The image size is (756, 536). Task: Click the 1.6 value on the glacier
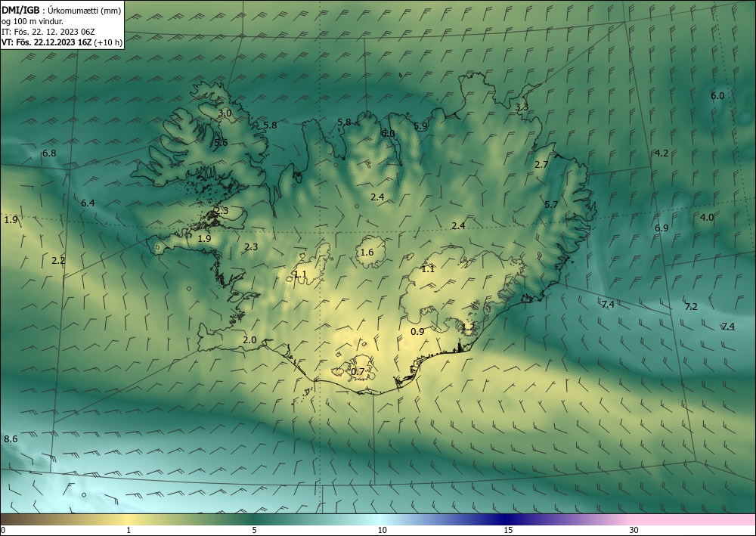click(x=367, y=252)
